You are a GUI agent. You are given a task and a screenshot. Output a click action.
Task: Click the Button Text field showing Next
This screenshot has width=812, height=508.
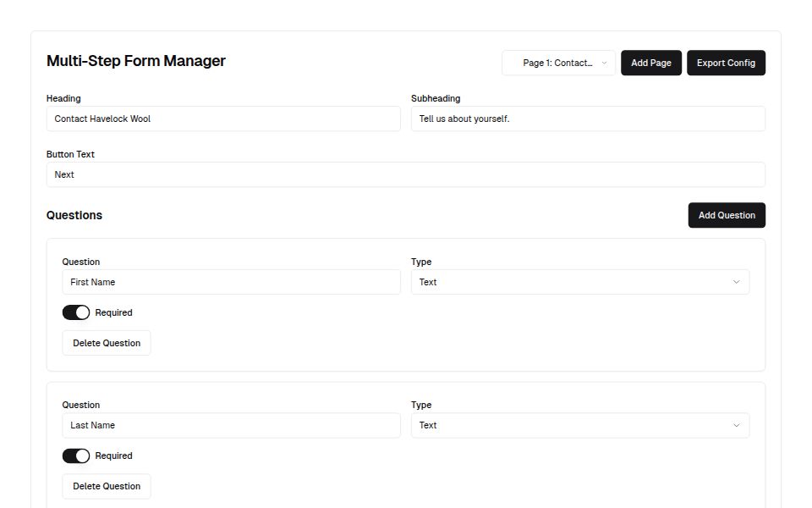pos(405,174)
